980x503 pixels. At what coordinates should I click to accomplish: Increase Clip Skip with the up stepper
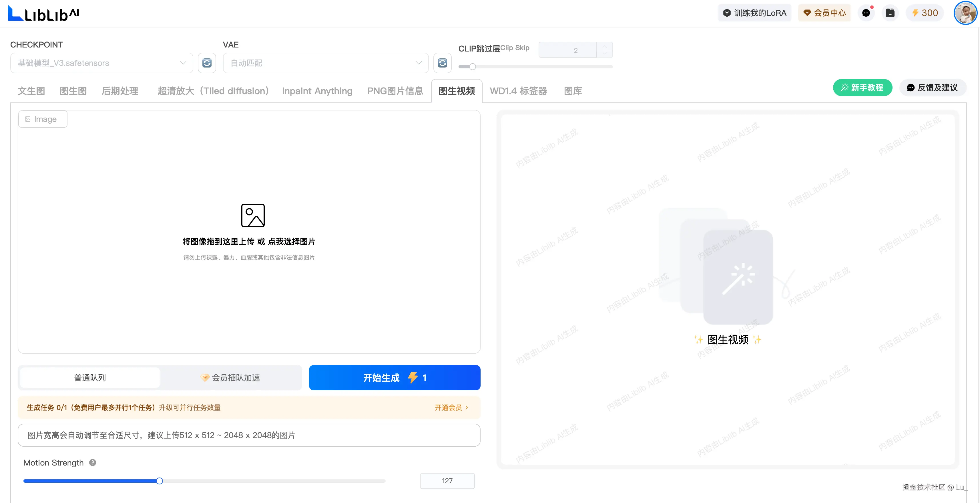click(x=605, y=46)
